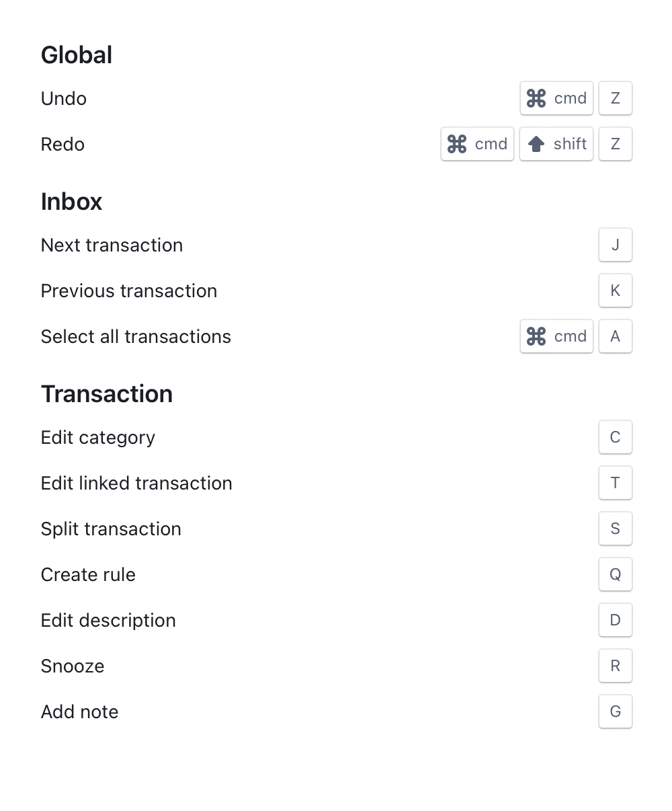Click the Global section heading
Viewport: 672px width, 811px height.
click(x=76, y=54)
